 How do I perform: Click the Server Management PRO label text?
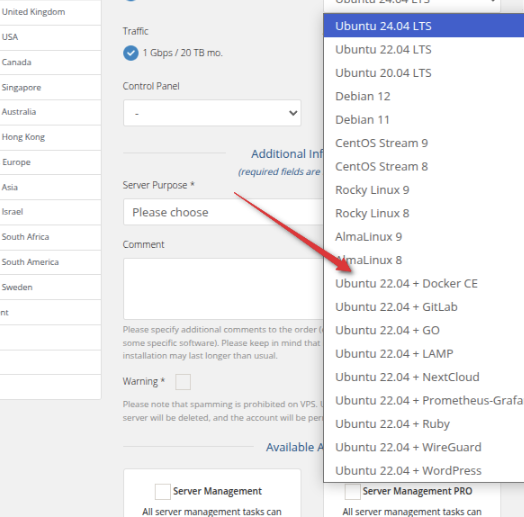(417, 491)
